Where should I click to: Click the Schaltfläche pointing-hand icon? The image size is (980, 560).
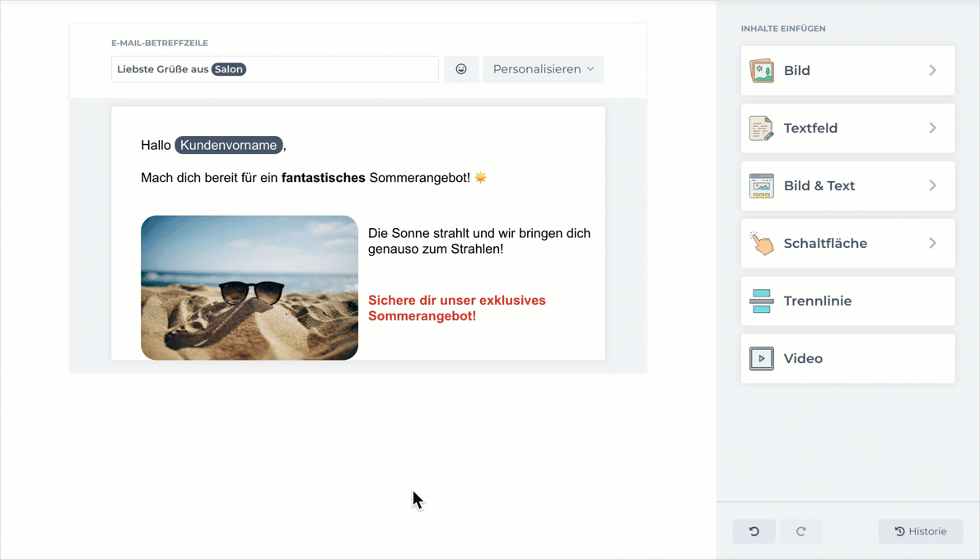click(x=761, y=243)
